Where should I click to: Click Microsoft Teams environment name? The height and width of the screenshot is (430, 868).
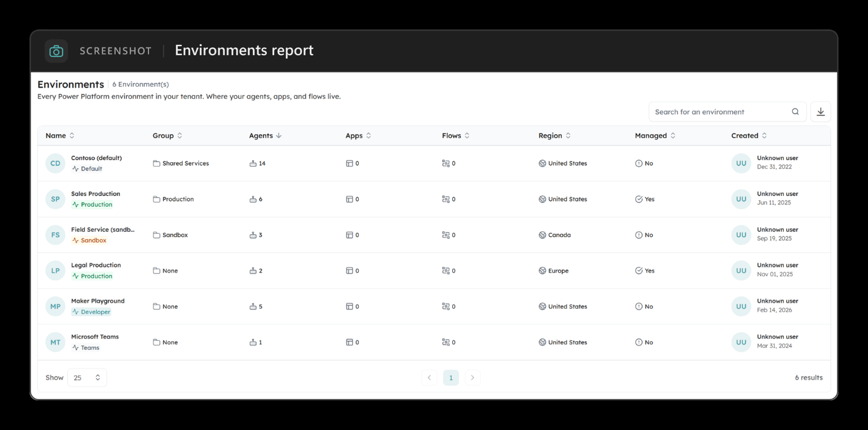pos(95,337)
